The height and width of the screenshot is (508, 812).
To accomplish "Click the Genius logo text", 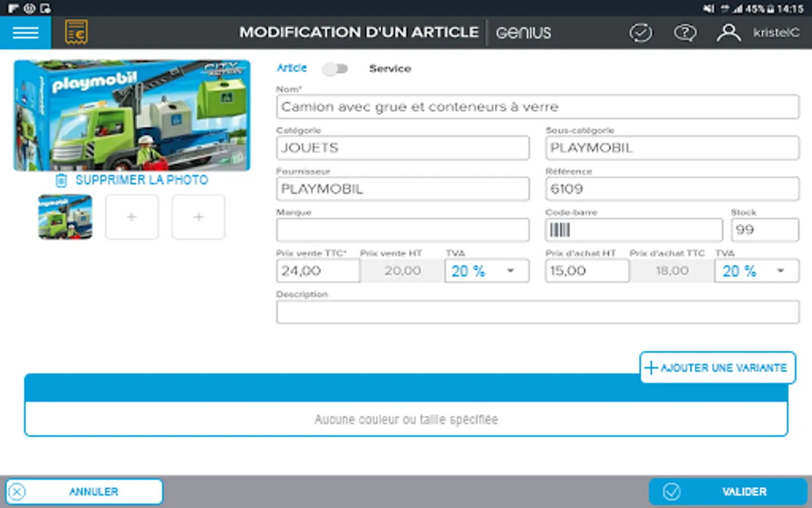I will point(523,33).
